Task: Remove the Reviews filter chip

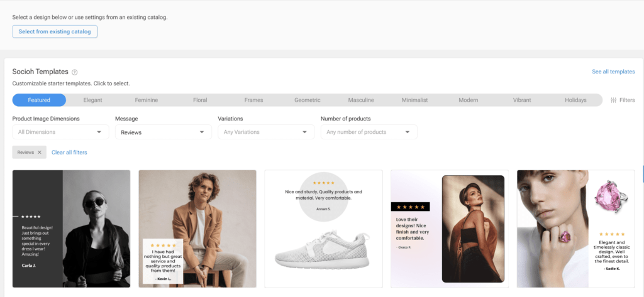Action: point(39,153)
